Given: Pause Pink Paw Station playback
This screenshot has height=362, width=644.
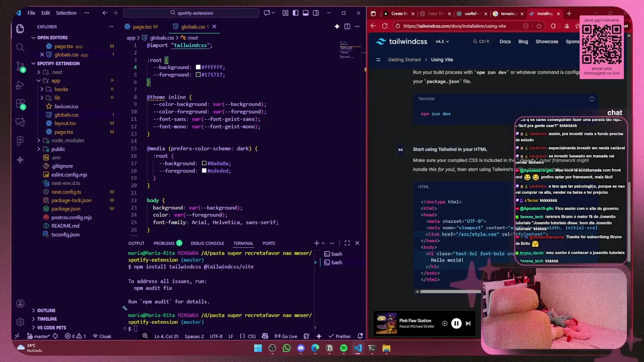Looking at the screenshot, I should [456, 324].
